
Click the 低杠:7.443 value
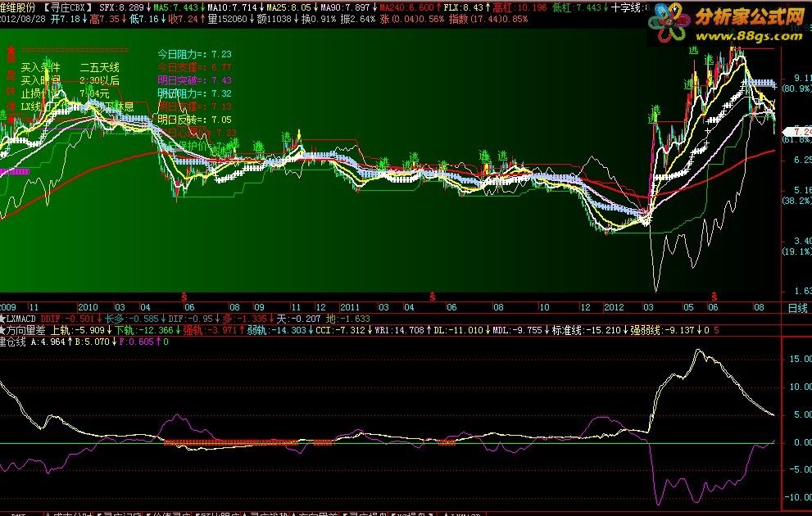[x=577, y=7]
